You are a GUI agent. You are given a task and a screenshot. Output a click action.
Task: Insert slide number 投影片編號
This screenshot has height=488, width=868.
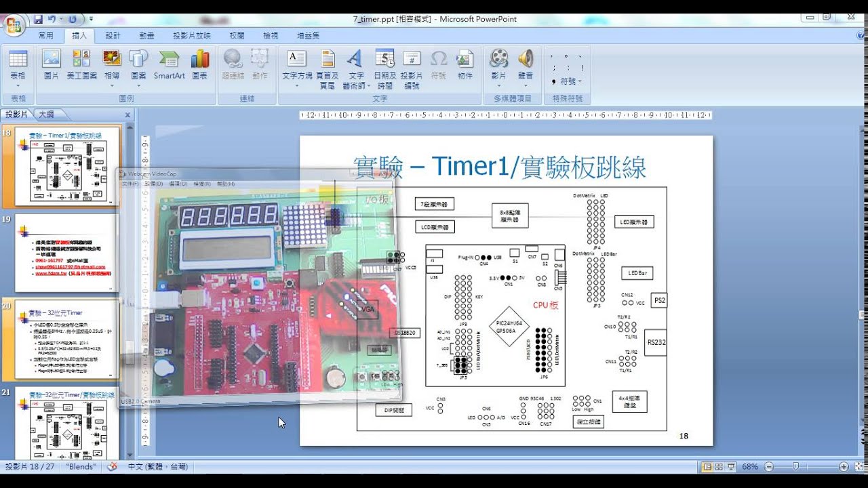point(412,68)
